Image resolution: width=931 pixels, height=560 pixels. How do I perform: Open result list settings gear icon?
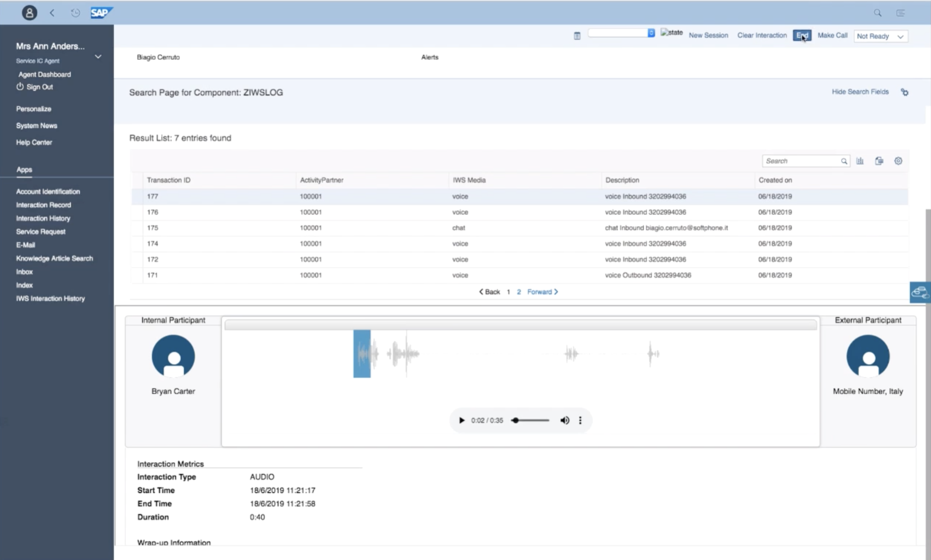pos(898,161)
